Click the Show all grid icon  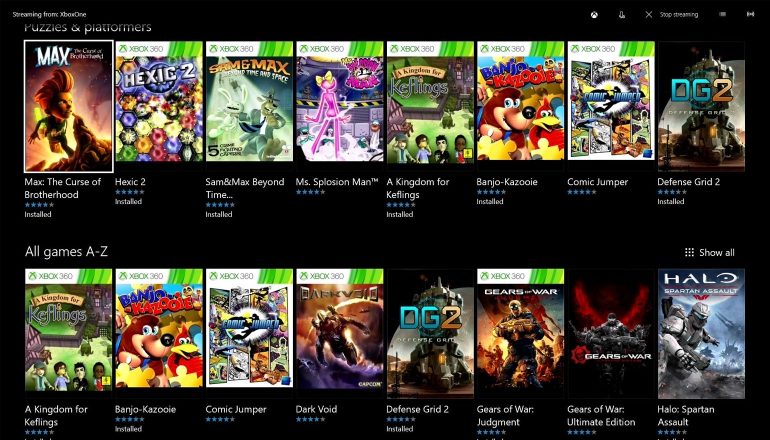point(689,253)
